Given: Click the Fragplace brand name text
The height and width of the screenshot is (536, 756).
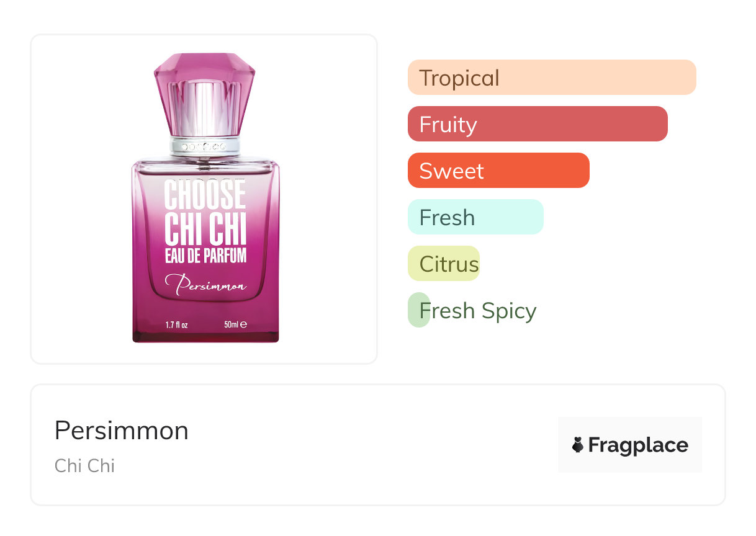Looking at the screenshot, I should 638,445.
